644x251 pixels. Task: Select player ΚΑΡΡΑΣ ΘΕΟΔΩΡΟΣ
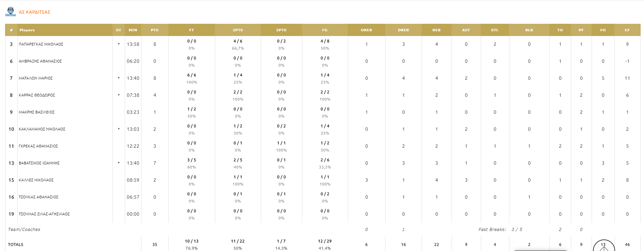37,95
